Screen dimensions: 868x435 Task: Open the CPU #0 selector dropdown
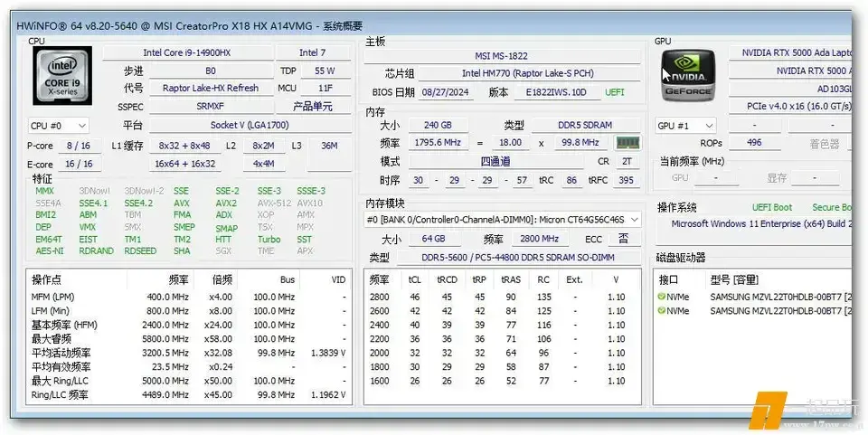pos(58,126)
